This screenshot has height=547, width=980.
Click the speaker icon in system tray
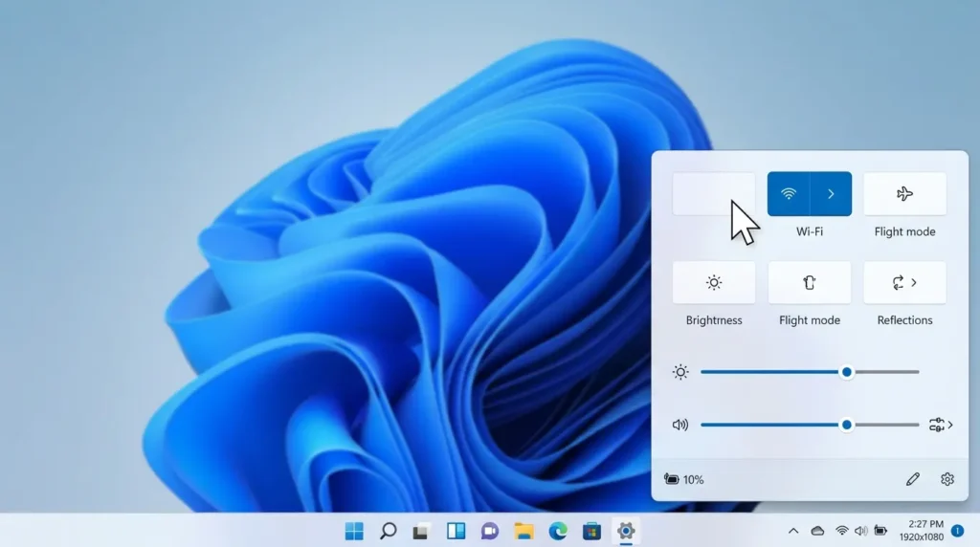[861, 532]
